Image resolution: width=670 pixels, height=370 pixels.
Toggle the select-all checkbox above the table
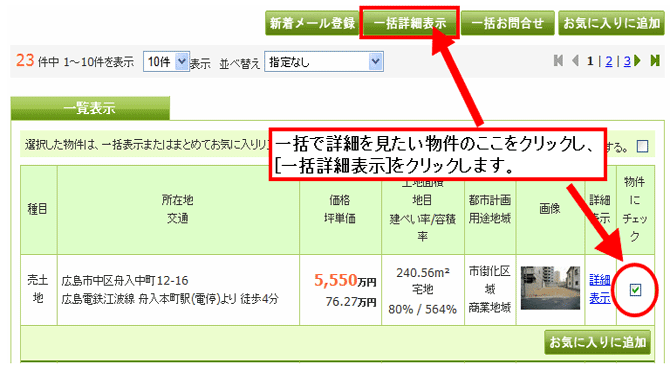pos(642,146)
